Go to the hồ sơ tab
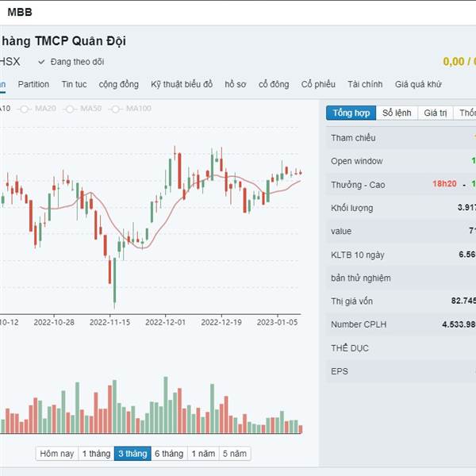The width and height of the screenshot is (476, 476). point(236,84)
